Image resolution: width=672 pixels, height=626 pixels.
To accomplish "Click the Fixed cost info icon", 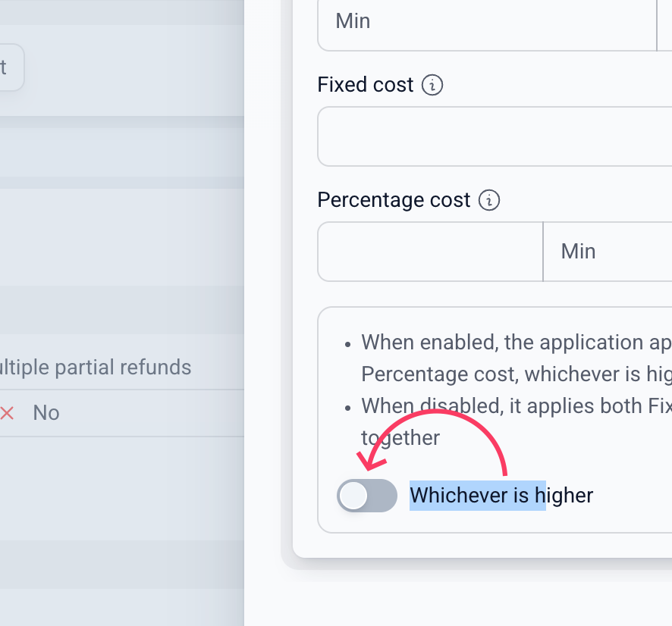I will [432, 85].
